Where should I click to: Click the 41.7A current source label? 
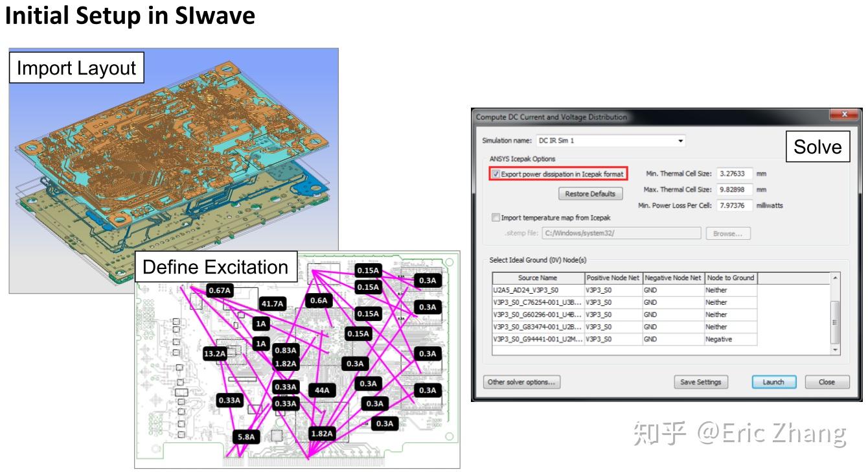(x=273, y=303)
